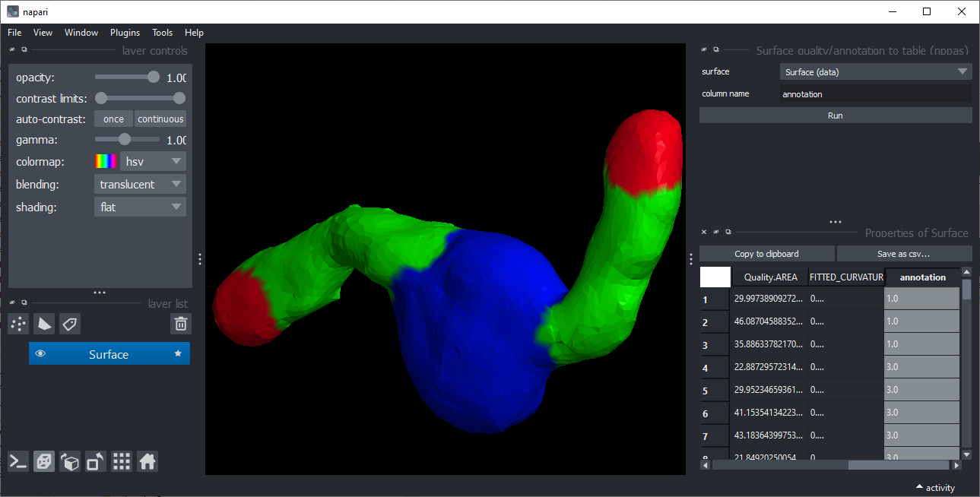Open the Tools menu
Screen dimensions: 980x497
tap(162, 33)
